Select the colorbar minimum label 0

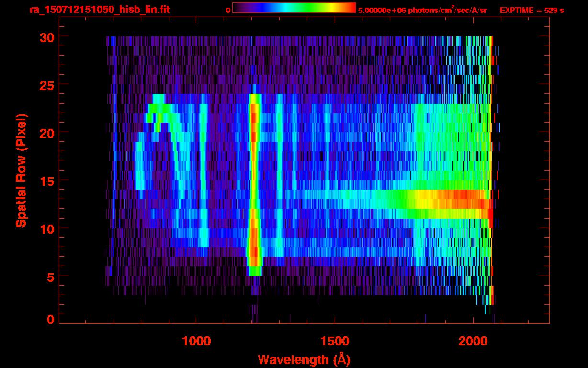pos(228,10)
